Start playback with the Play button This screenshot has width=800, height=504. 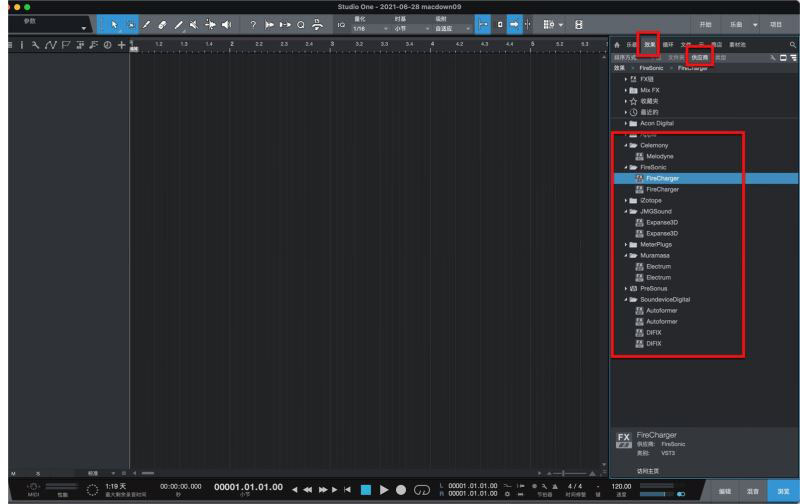(384, 490)
